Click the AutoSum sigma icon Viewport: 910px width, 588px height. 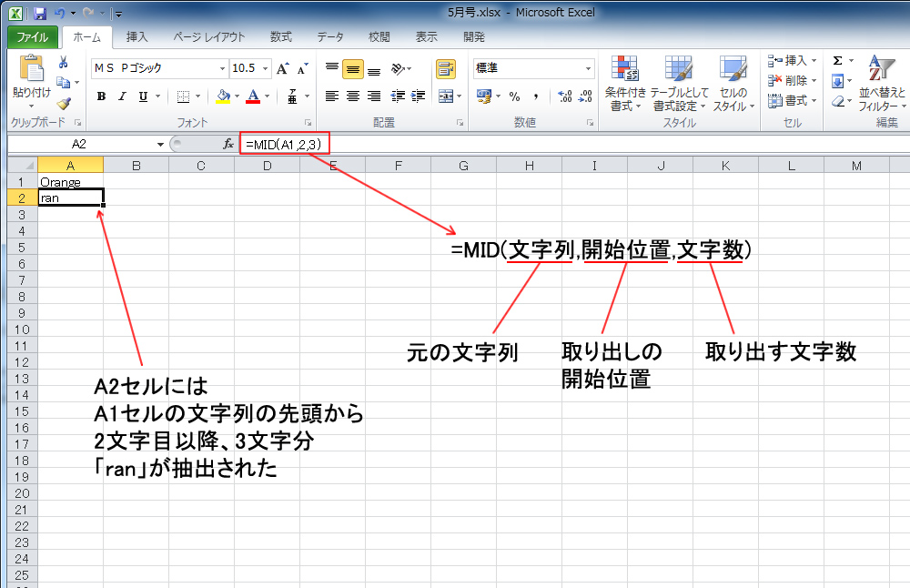click(837, 60)
